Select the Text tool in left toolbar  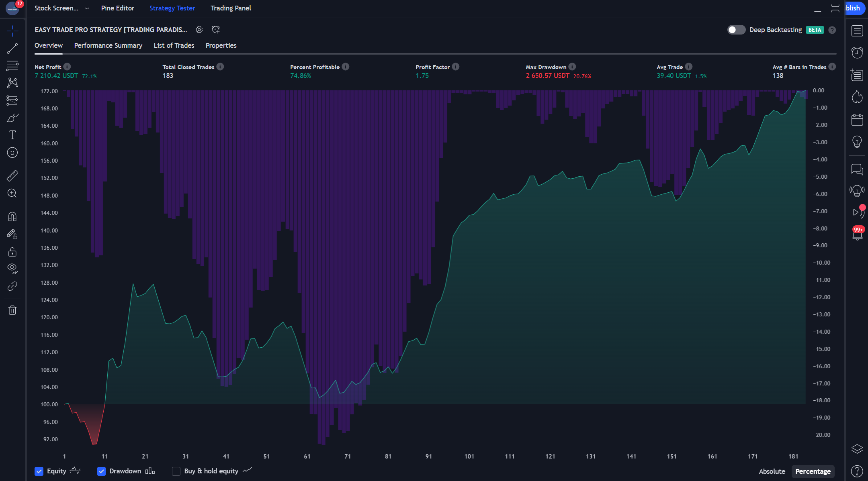(x=12, y=135)
